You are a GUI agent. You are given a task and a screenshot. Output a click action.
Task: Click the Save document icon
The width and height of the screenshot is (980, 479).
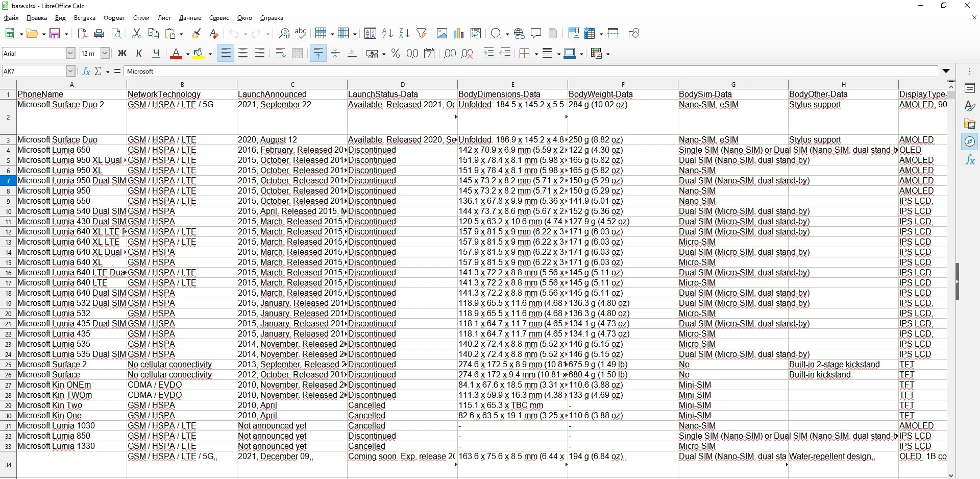point(55,34)
